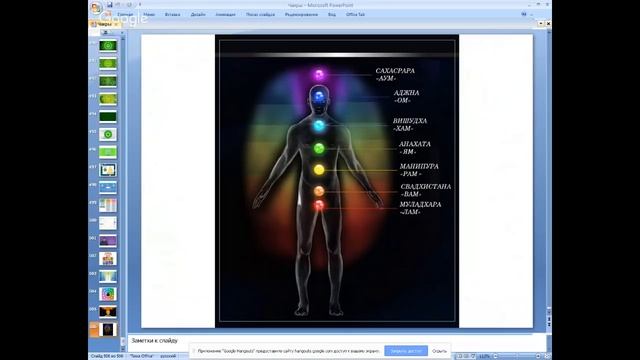Image resolution: width=640 pixels, height=360 pixels.
Task: Click the zoom percentage in status bar
Action: pyautogui.click(x=484, y=356)
